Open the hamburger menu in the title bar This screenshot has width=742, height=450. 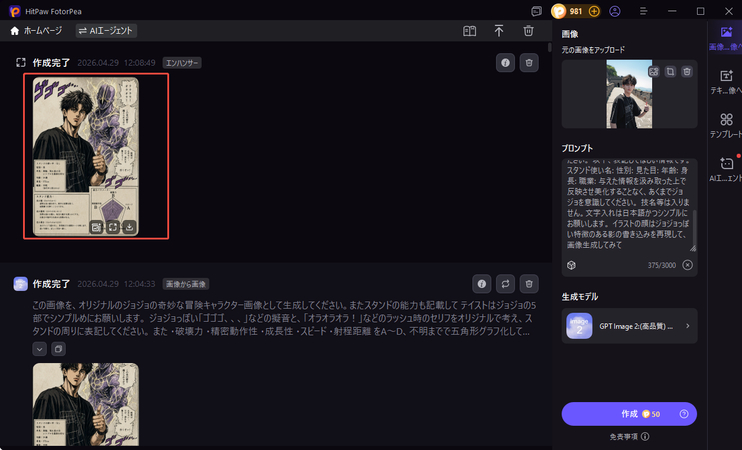(644, 11)
